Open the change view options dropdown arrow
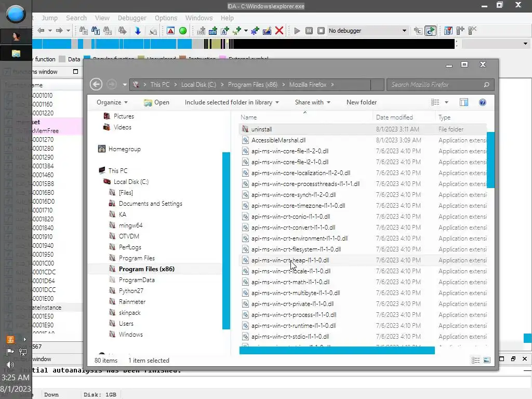The height and width of the screenshot is (399, 532). [446, 102]
